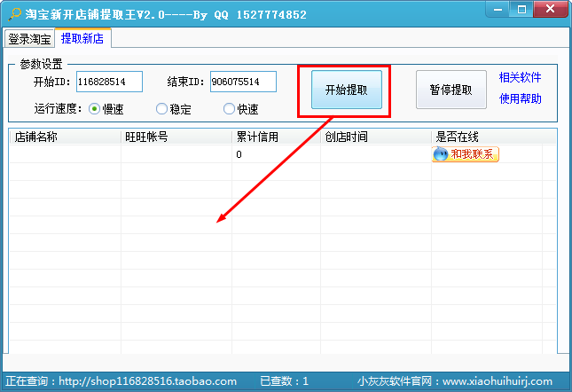Select the 慢速 speed radio button
Screen dimensions: 572x392
click(x=94, y=109)
